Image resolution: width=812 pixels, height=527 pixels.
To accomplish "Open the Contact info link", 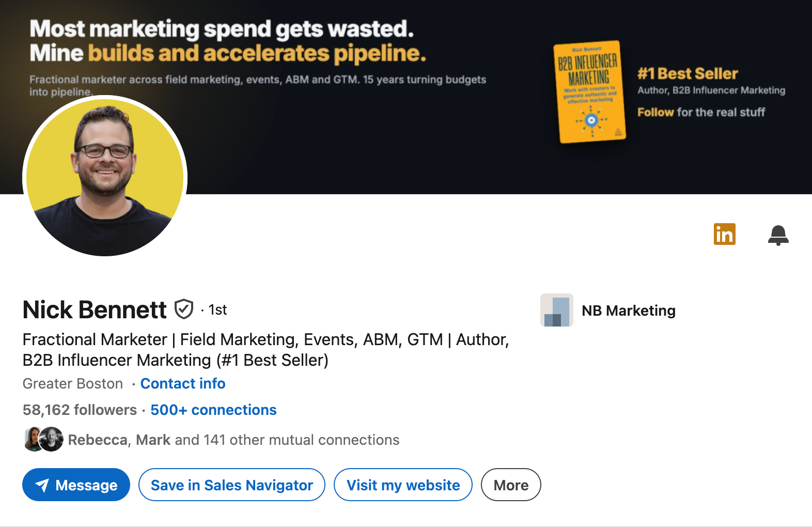I will click(183, 383).
